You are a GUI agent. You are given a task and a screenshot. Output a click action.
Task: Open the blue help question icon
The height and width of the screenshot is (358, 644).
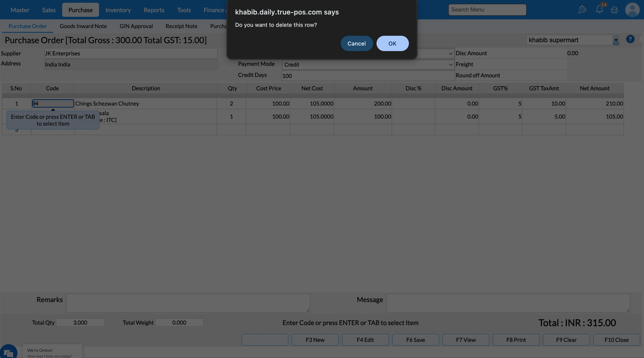pyautogui.click(x=630, y=39)
